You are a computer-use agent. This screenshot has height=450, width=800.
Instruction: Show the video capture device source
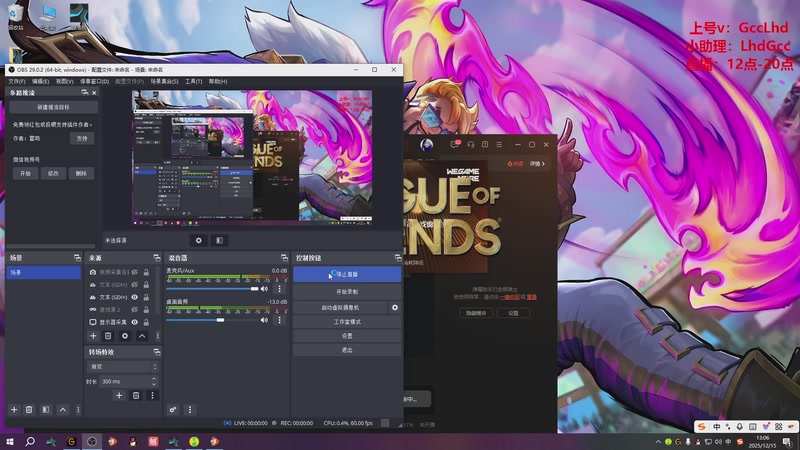[135, 272]
